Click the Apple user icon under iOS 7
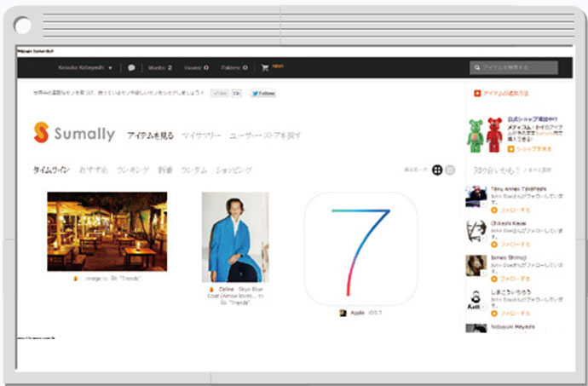 [343, 313]
